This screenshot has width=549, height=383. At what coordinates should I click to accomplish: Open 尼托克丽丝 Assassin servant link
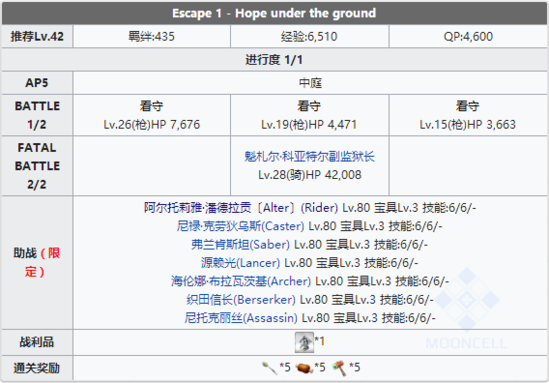tap(241, 318)
